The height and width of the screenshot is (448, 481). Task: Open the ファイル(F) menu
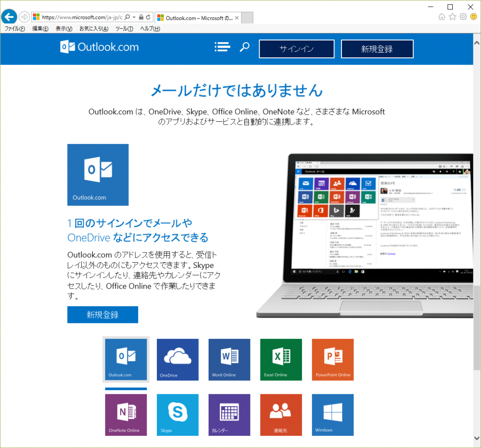pos(15,29)
